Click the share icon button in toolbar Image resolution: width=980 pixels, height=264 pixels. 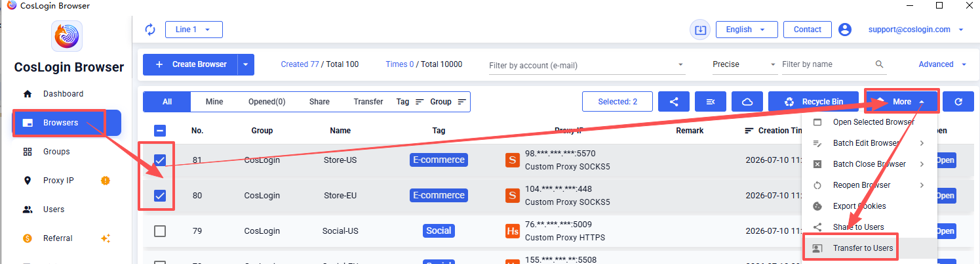(x=674, y=102)
